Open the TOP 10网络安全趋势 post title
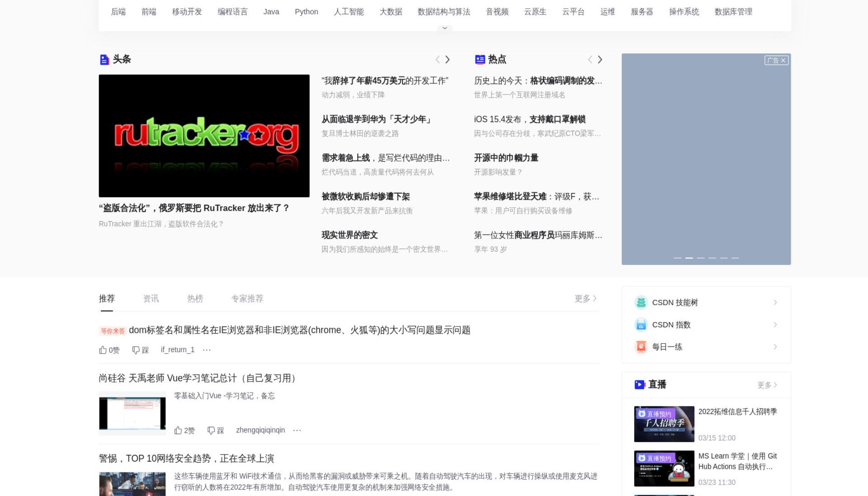The height and width of the screenshot is (496, 868). (186, 458)
